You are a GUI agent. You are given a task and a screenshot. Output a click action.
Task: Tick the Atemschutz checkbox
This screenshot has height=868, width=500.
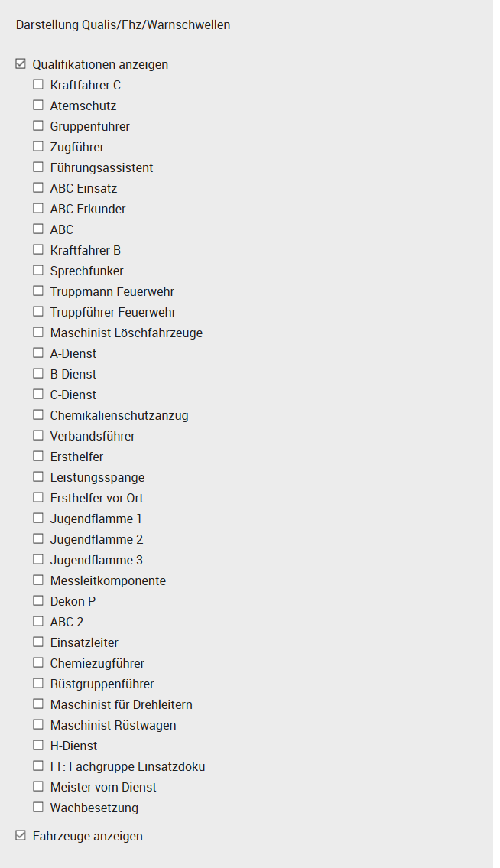coord(38,106)
